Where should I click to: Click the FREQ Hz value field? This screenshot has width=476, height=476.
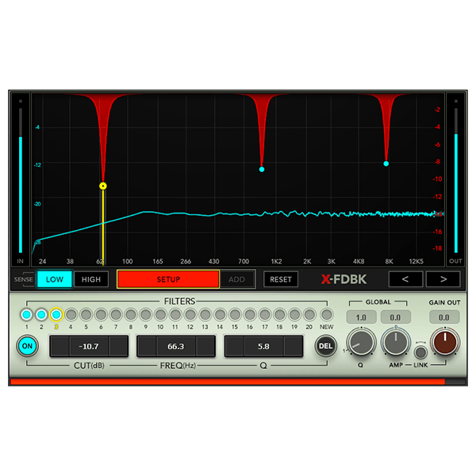176,346
